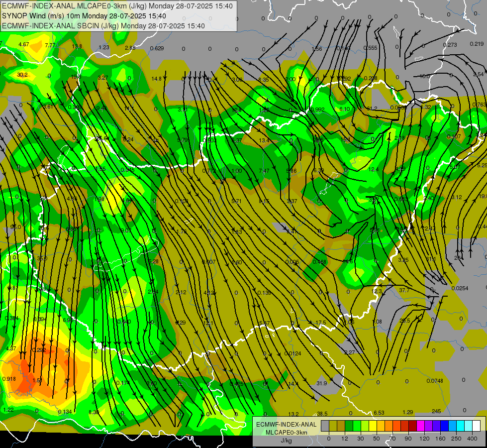Click the map value 7.77
This screenshot has height=448, width=487.
click(50, 45)
